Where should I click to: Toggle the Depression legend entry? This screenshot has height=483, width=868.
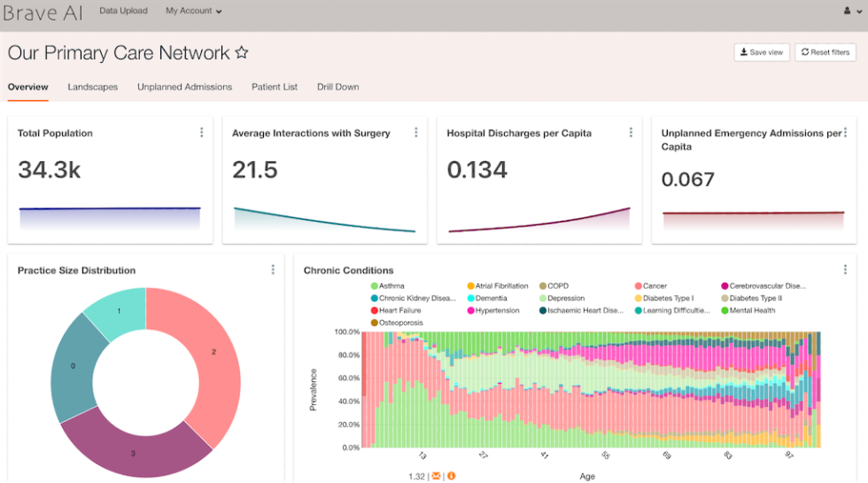(x=567, y=299)
